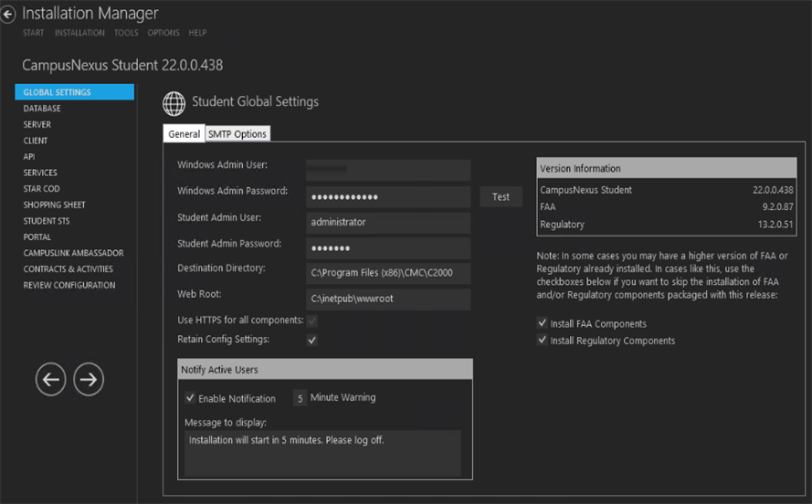812x504 pixels.
Task: Click the 5 Minute Warning value box
Action: pos(300,398)
